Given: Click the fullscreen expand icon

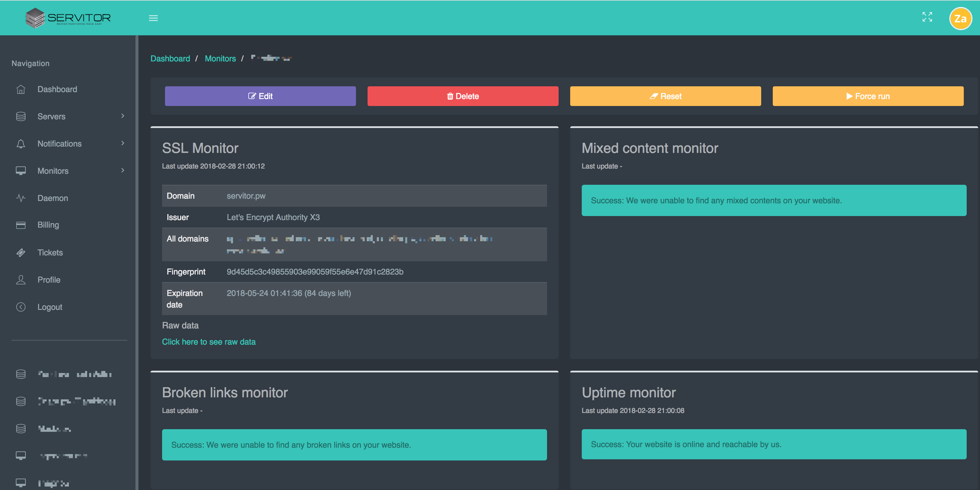Looking at the screenshot, I should tap(927, 17).
